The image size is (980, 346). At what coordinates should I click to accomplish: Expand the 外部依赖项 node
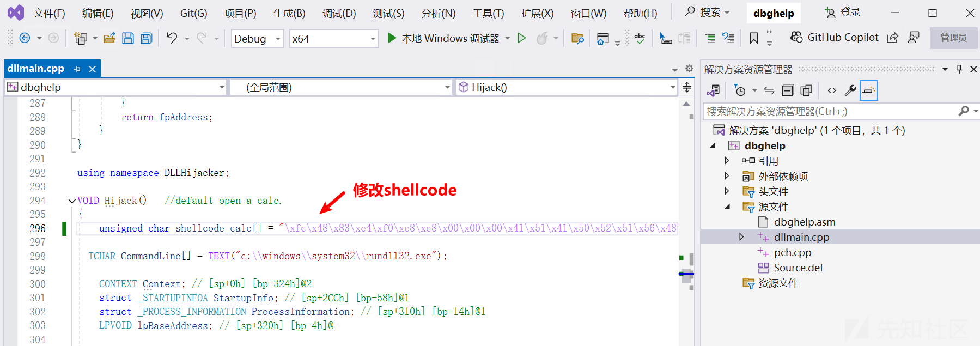[727, 176]
